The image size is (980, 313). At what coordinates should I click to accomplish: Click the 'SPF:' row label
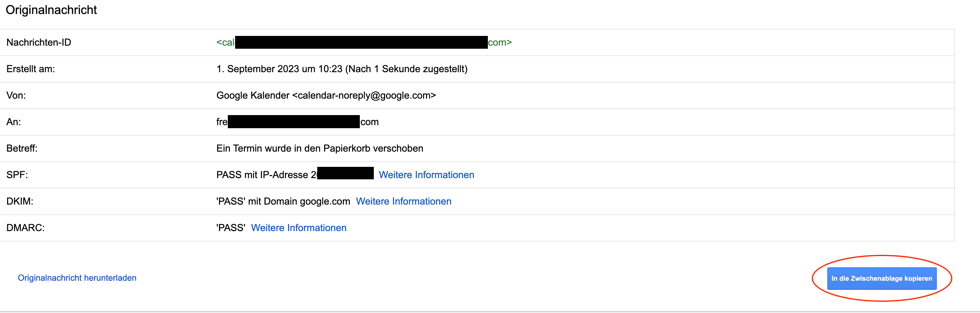[x=17, y=175]
